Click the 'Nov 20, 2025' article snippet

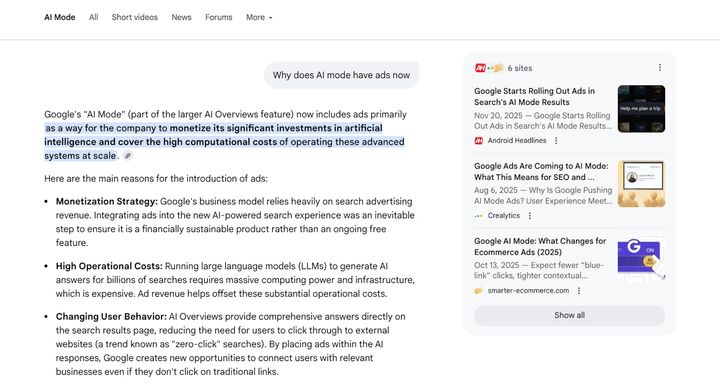point(542,121)
